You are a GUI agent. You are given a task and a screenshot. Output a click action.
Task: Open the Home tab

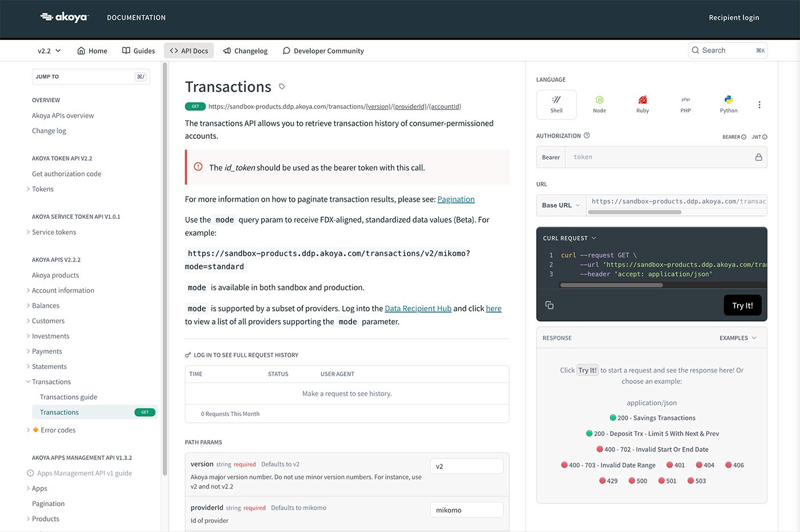click(x=92, y=51)
